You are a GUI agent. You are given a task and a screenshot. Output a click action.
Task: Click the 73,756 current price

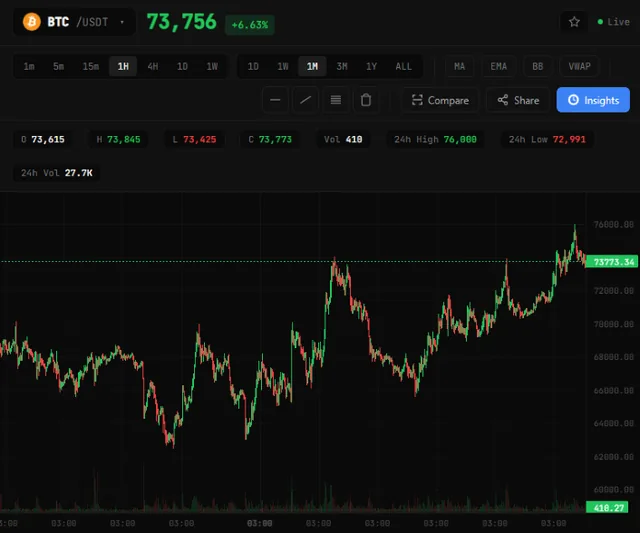point(182,22)
